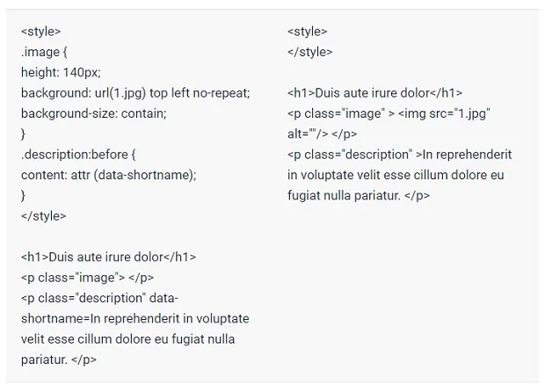The width and height of the screenshot is (545, 392).
Task: Click the line starting "velit esse cillum"
Action: coord(128,338)
